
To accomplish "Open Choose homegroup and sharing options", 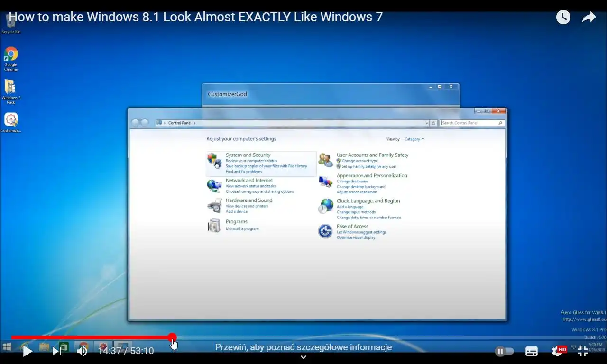I will 259,191.
